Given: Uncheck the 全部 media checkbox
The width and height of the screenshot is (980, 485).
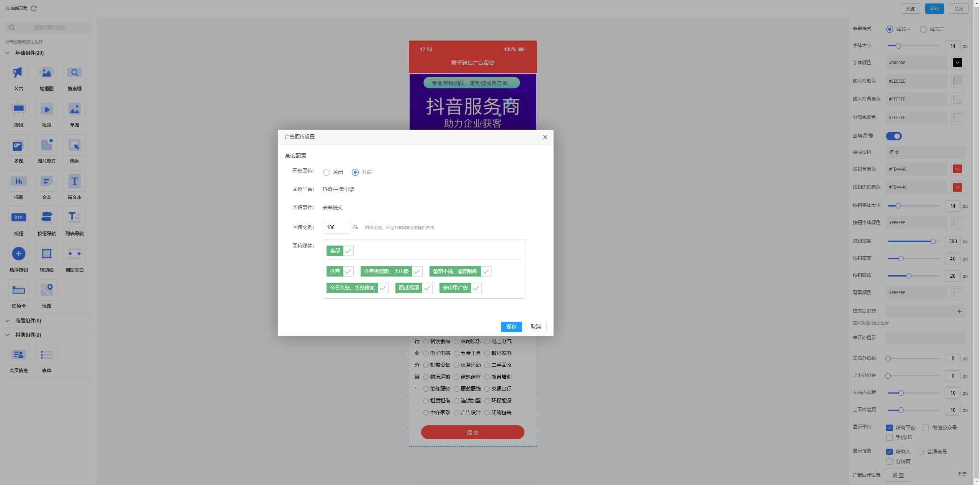Looking at the screenshot, I should pos(348,251).
